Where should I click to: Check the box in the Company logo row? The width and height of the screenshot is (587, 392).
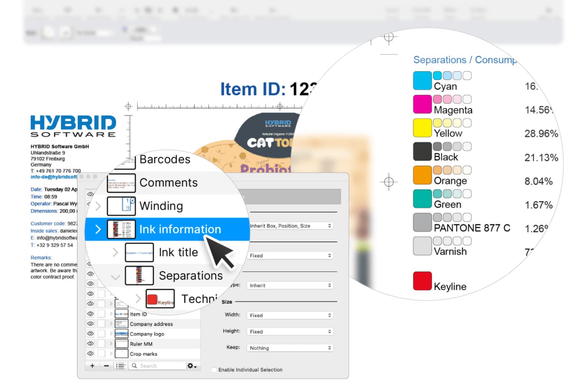(101, 333)
